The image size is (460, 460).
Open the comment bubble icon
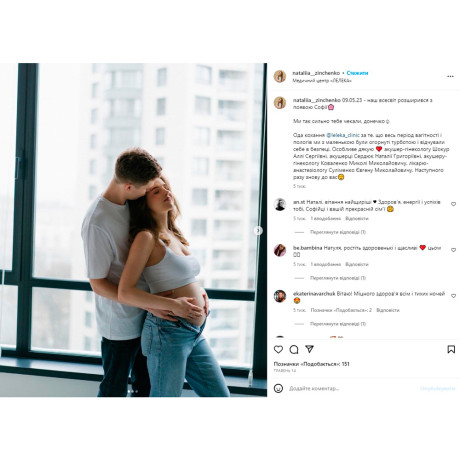294,349
